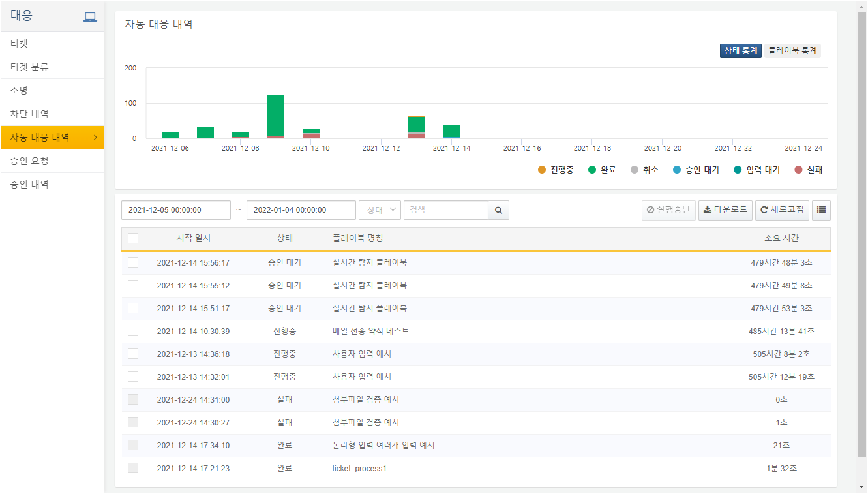The height and width of the screenshot is (494, 868).
Task: Click duration 1분 32초
Action: (782, 468)
